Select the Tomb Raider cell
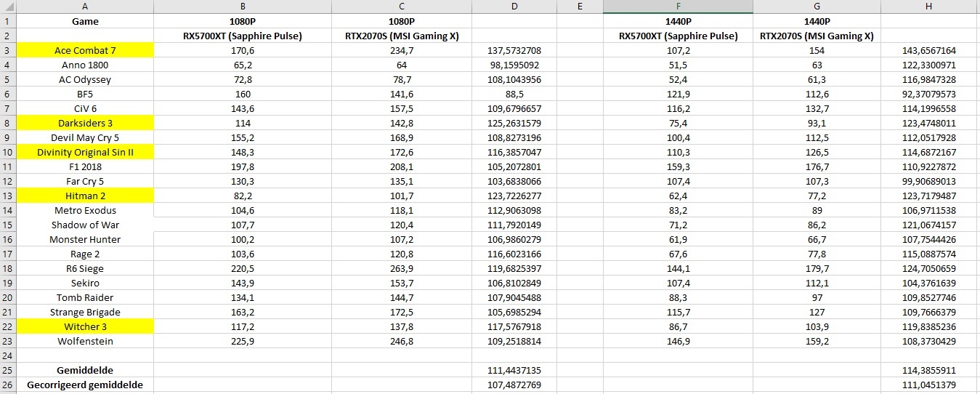Image resolution: width=980 pixels, height=394 pixels. [85, 297]
